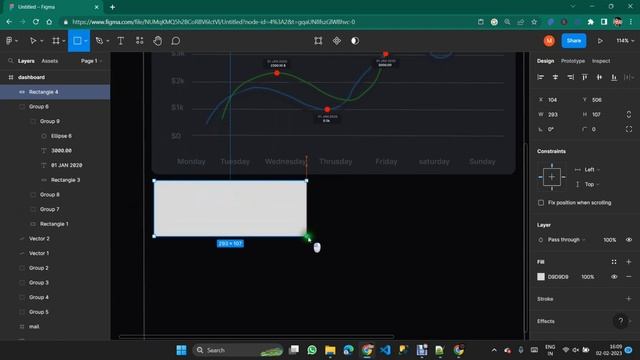
Task: Open the shape tools dropdown arrow
Action: click(x=86, y=41)
